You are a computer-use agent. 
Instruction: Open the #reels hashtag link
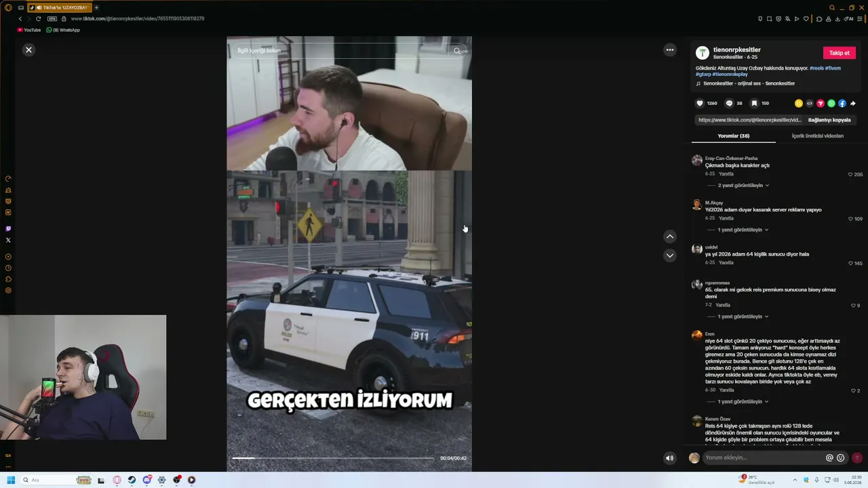tap(816, 68)
